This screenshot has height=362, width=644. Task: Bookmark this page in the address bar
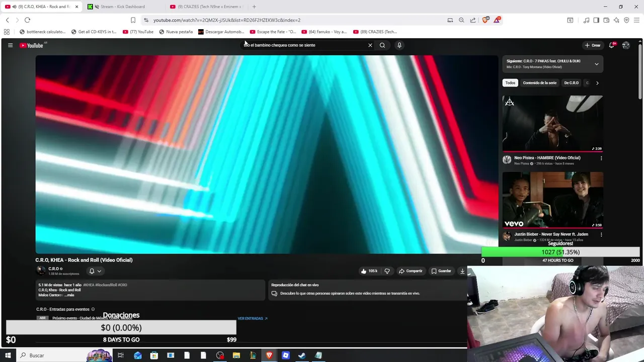click(x=133, y=20)
